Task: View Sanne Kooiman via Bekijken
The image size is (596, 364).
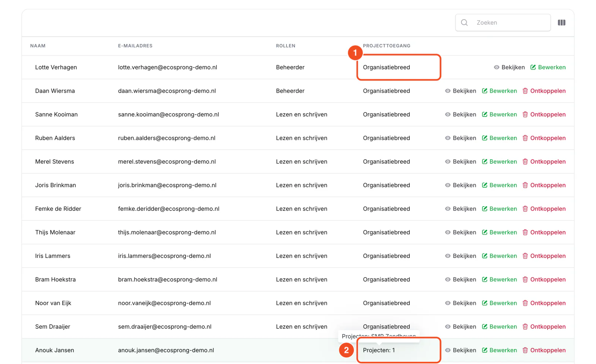Action: (460, 115)
